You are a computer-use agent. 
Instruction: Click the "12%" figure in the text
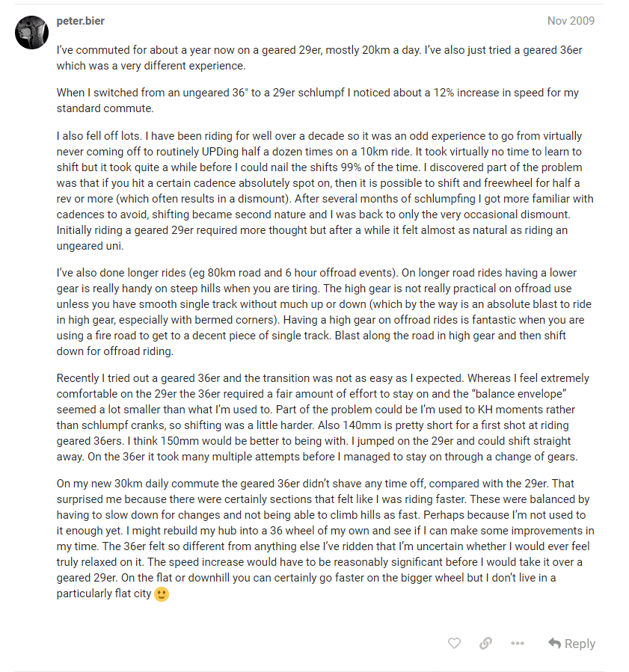pos(417,93)
